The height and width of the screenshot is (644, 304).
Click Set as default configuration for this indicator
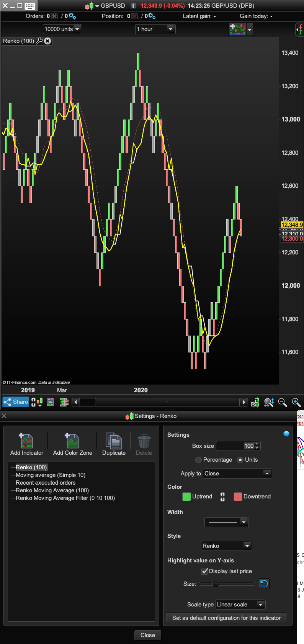click(x=227, y=618)
